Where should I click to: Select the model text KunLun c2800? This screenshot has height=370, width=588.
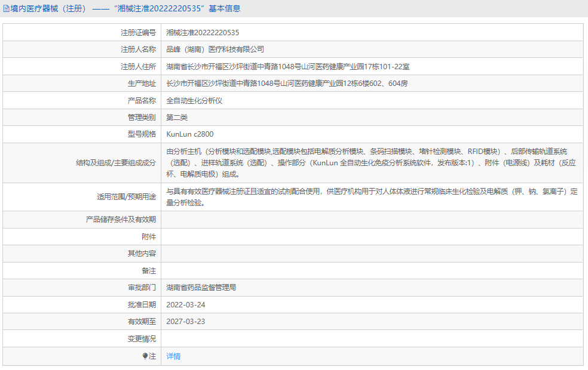click(190, 134)
